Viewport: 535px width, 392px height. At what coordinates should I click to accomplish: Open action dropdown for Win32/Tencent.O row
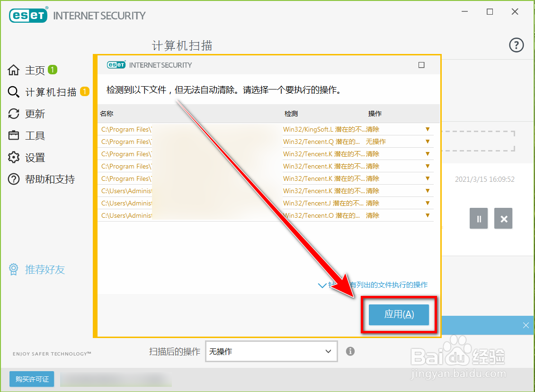click(x=428, y=215)
